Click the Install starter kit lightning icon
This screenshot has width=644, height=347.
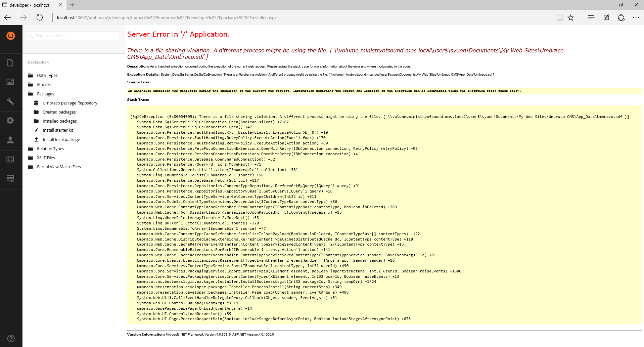pyautogui.click(x=36, y=130)
